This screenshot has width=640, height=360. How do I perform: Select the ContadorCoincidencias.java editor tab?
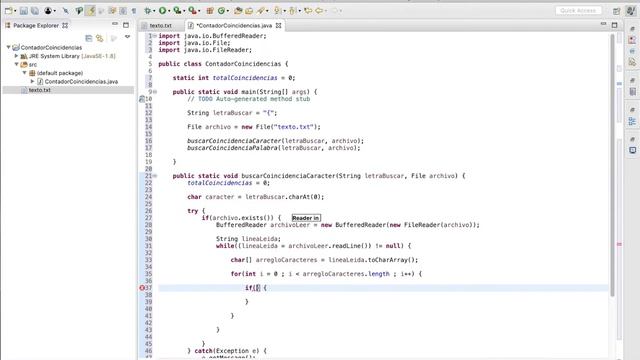point(234,25)
